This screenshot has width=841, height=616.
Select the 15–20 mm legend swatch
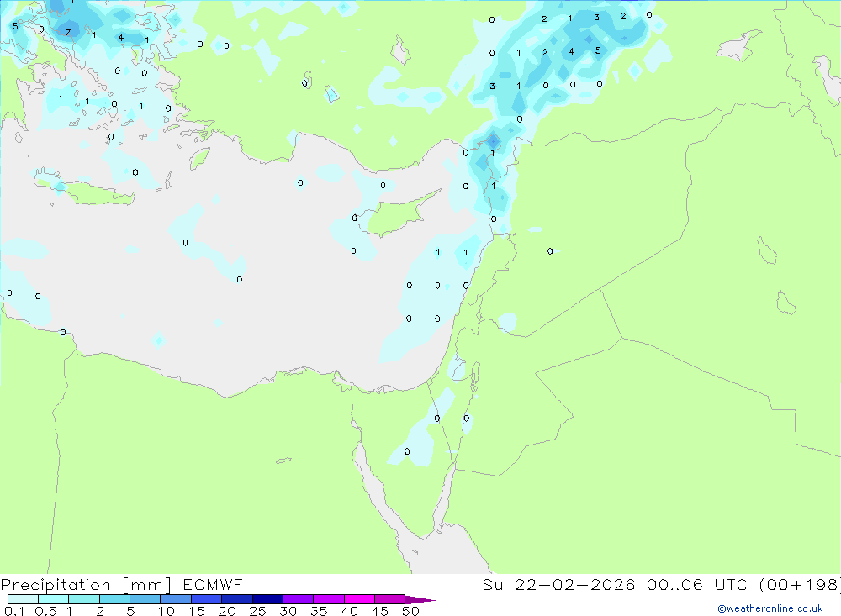coord(206,599)
